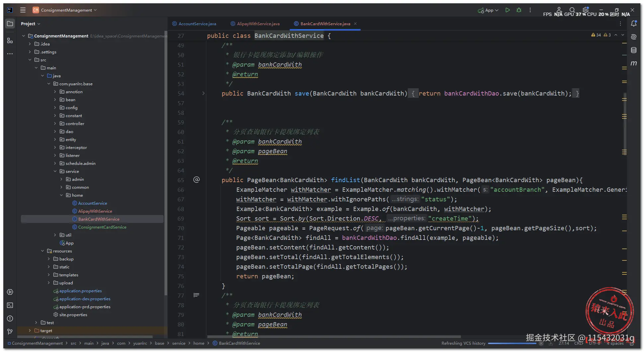Image resolution: width=644 pixels, height=352 pixels.
Task: Expand the entity package
Action: coord(55,139)
